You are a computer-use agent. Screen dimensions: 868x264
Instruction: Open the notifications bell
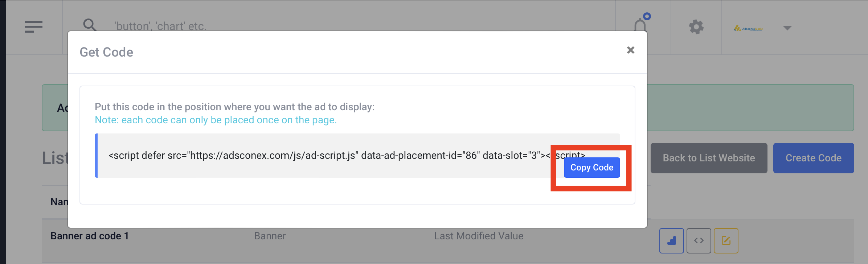coord(640,25)
